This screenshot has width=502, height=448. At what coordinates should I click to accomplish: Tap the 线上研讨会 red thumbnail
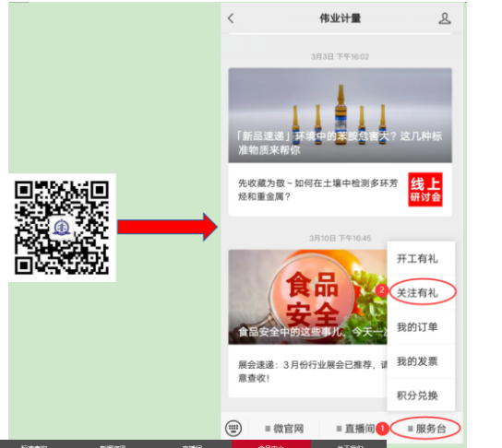(425, 189)
